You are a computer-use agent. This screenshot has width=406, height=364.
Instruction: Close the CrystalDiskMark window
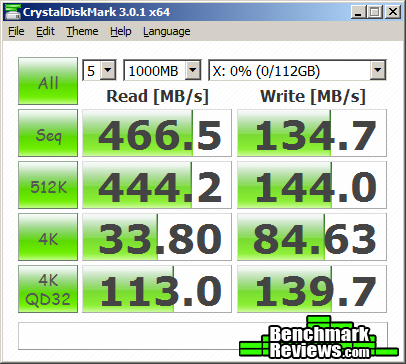(393, 12)
